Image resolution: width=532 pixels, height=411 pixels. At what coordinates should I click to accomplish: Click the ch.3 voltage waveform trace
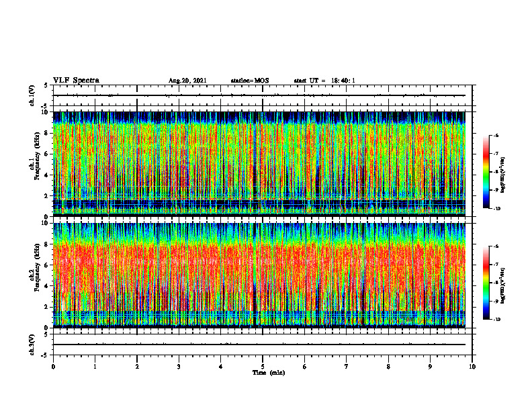[259, 345]
